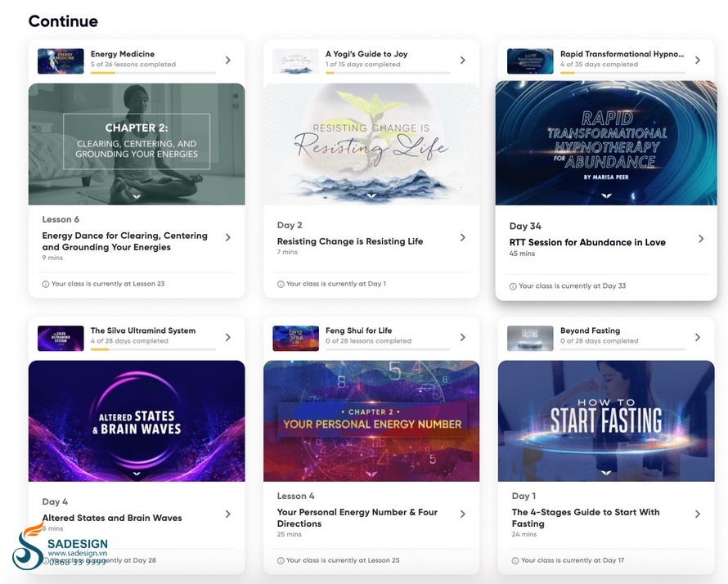Click the small Feng Shui for Life thumbnail
Viewport: 728px width, 584px height.
click(296, 339)
